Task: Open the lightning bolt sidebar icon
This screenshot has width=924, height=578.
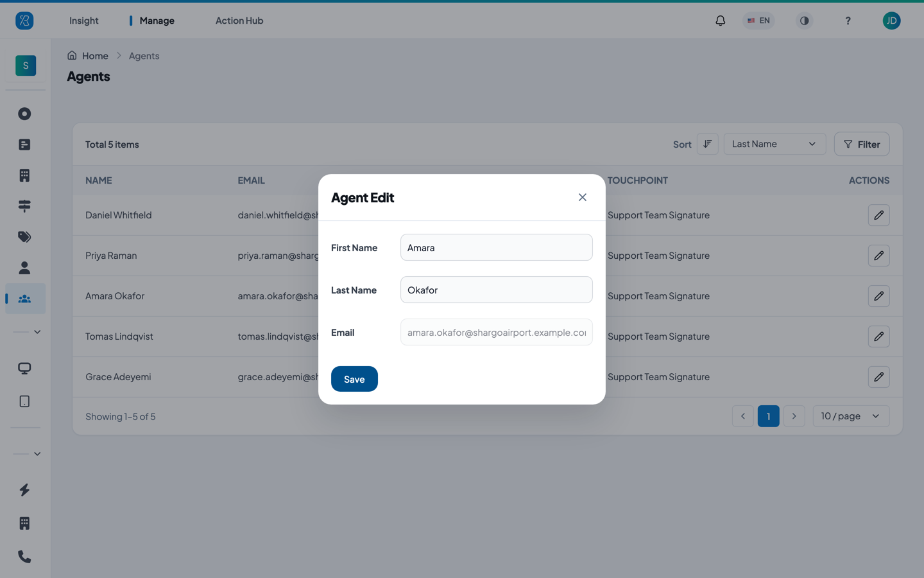Action: tap(24, 490)
